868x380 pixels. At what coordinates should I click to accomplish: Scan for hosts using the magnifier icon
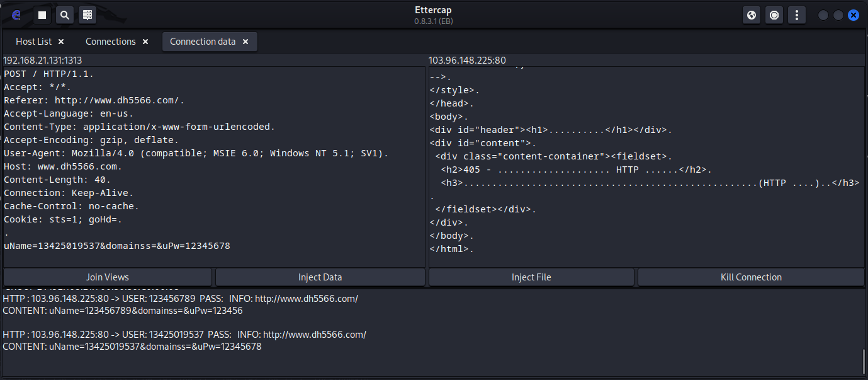click(64, 15)
